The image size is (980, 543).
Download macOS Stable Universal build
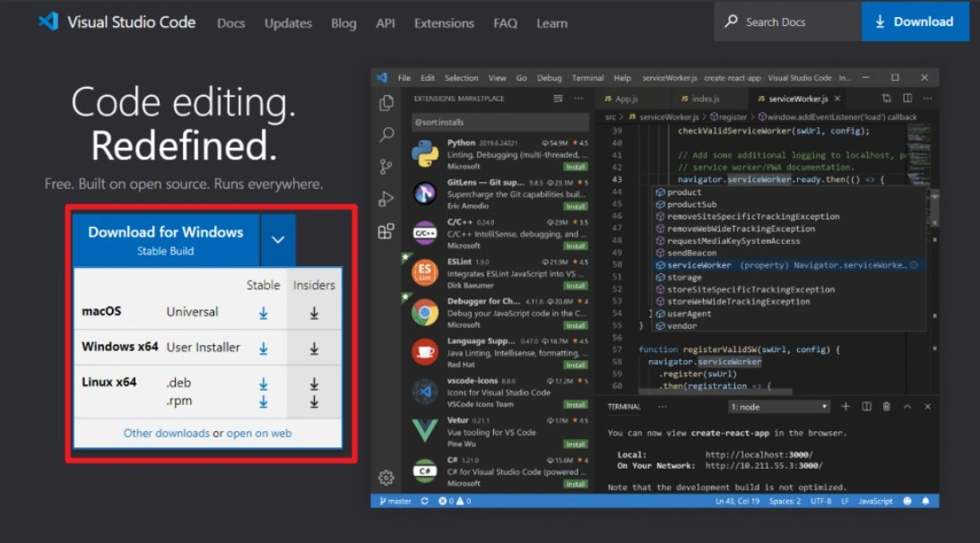(264, 313)
